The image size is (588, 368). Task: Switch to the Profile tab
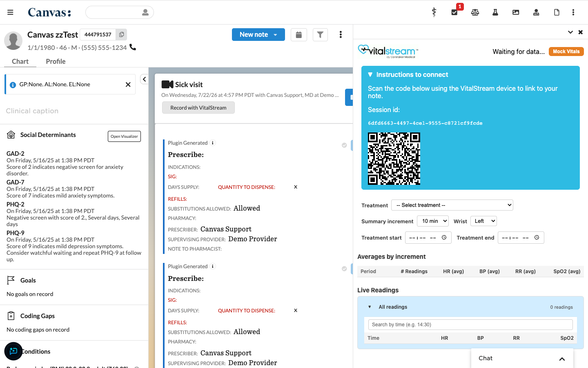tap(56, 61)
